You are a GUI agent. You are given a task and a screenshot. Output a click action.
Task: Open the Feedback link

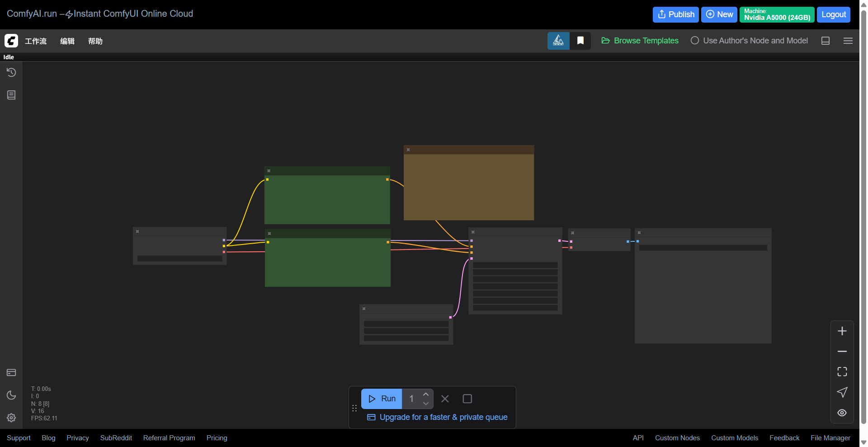tap(784, 438)
